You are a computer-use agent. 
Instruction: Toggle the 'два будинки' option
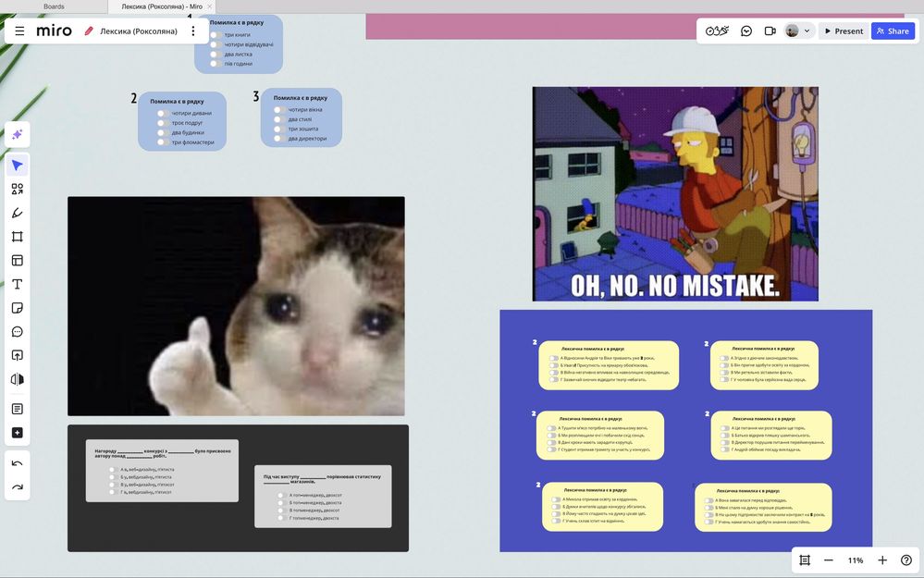162,132
